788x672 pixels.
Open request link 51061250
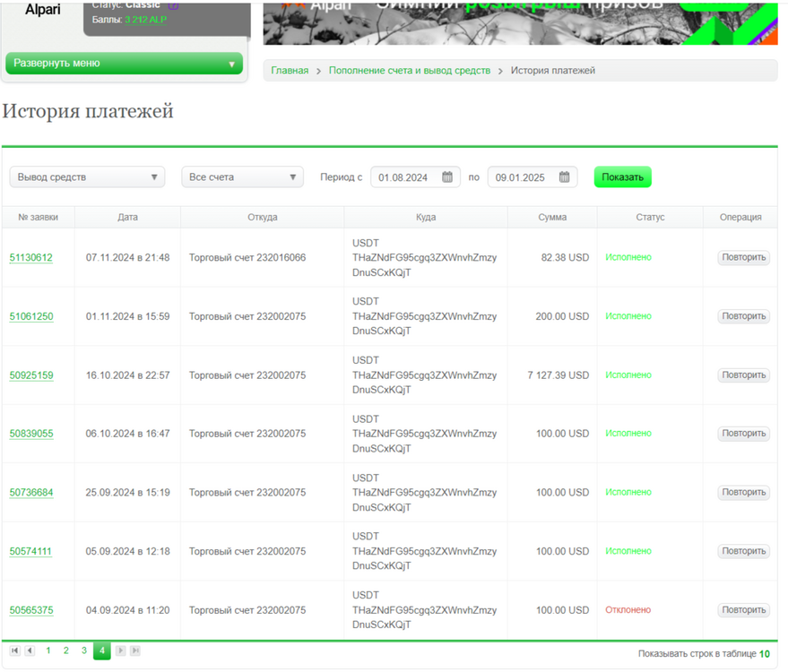[31, 316]
